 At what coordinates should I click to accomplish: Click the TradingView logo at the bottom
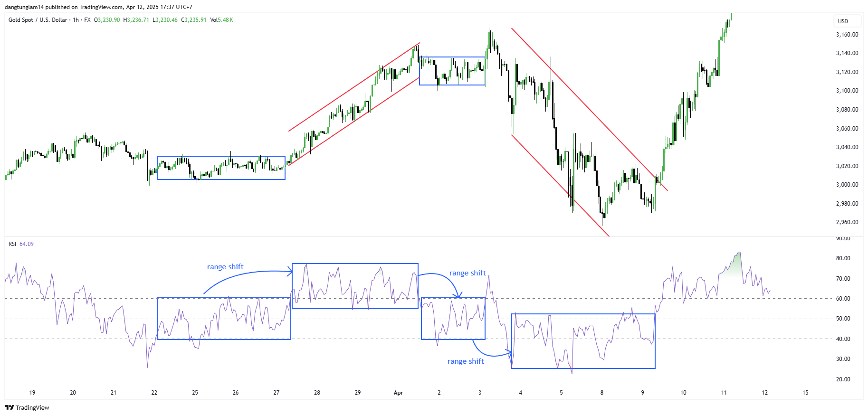click(x=27, y=407)
